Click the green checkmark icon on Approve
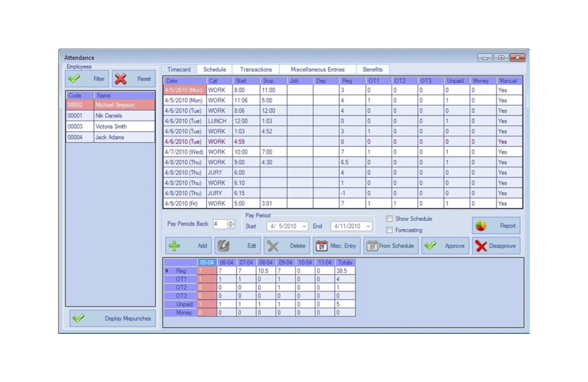The height and width of the screenshot is (382, 588). point(430,246)
